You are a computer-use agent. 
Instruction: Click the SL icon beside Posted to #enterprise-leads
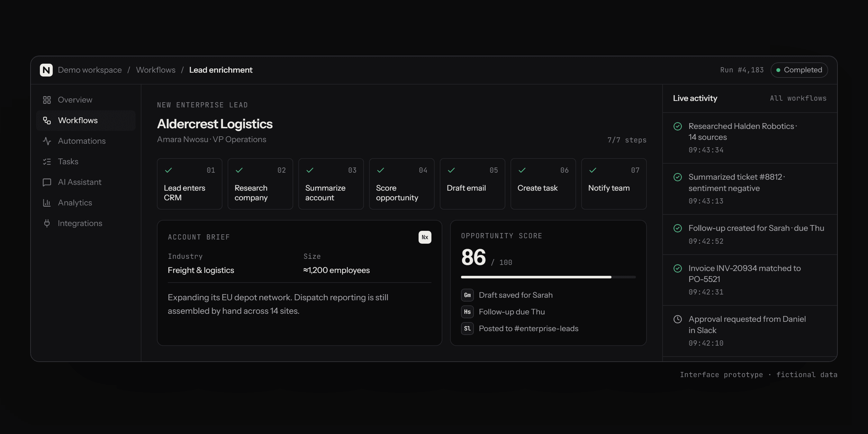(x=467, y=329)
